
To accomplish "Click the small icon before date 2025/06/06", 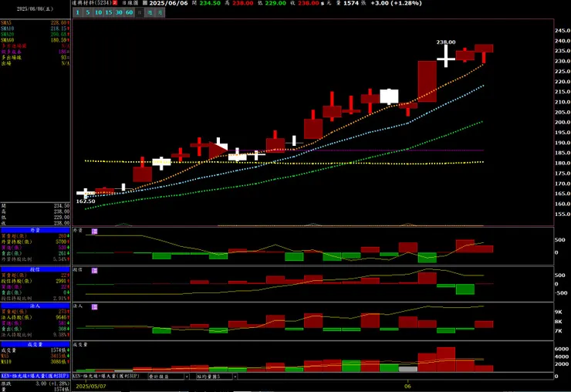I will (145, 3).
